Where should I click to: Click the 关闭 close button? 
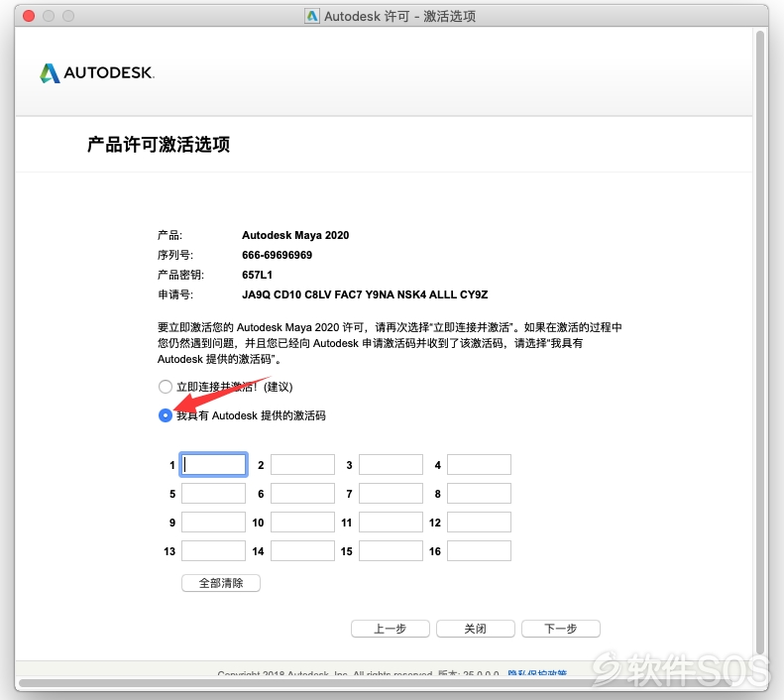coord(476,629)
